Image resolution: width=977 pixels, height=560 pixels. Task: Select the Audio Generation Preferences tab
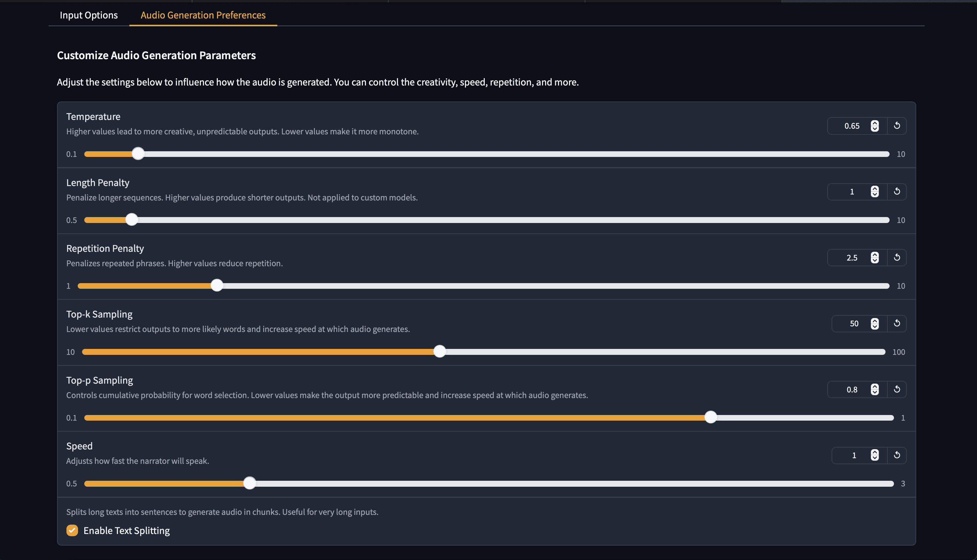(203, 15)
